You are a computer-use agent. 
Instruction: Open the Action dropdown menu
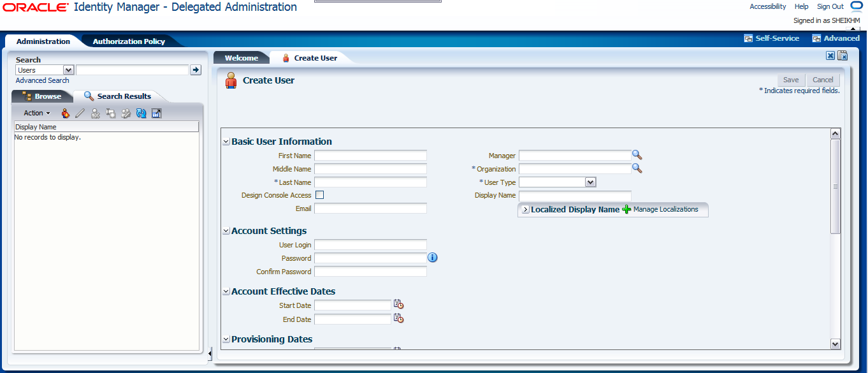point(37,113)
